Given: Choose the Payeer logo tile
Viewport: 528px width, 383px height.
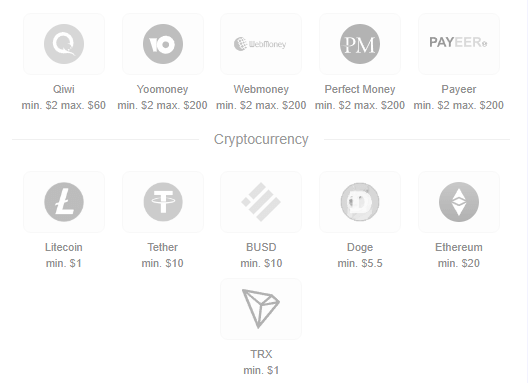Looking at the screenshot, I should coord(459,44).
